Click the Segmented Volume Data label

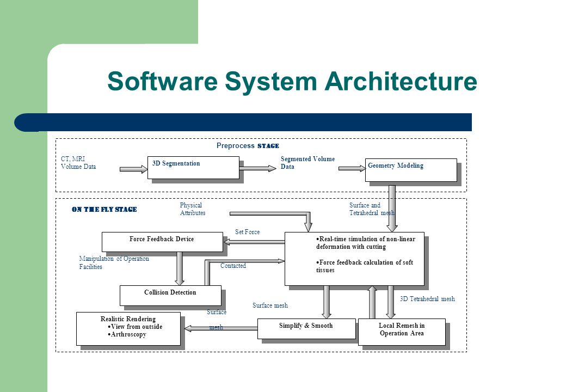point(307,163)
